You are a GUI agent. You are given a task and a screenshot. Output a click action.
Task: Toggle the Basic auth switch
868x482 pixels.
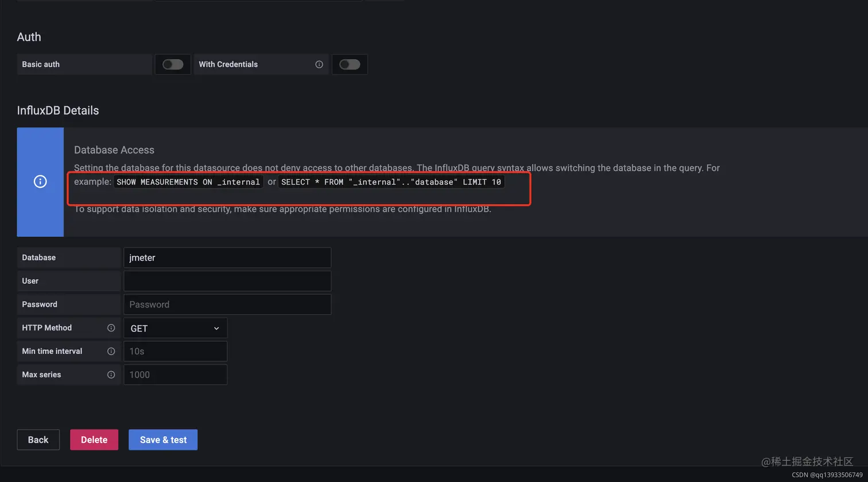[173, 64]
